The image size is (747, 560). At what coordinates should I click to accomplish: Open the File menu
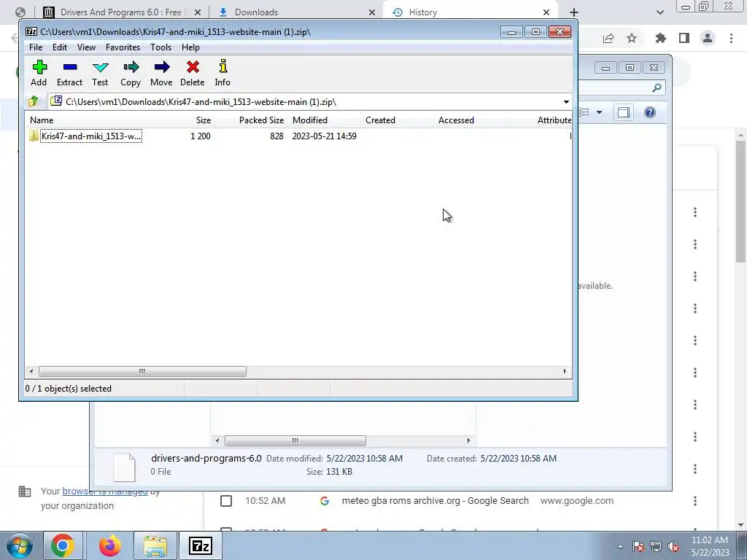[x=36, y=47]
